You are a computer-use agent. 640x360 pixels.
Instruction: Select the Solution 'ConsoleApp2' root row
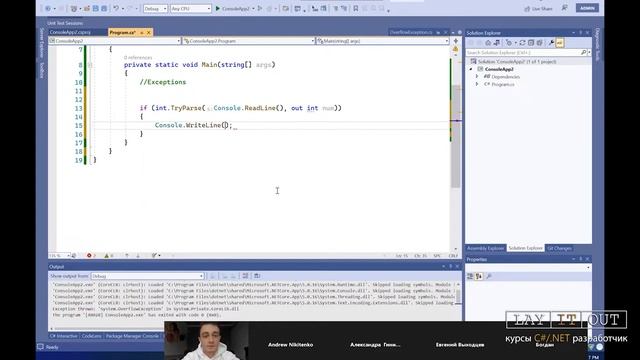[528, 62]
